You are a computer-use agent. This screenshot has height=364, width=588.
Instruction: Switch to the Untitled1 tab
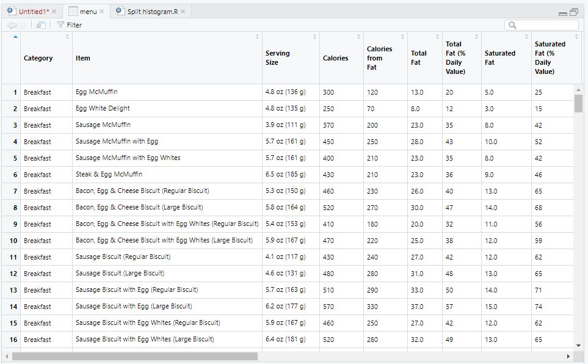(x=34, y=10)
